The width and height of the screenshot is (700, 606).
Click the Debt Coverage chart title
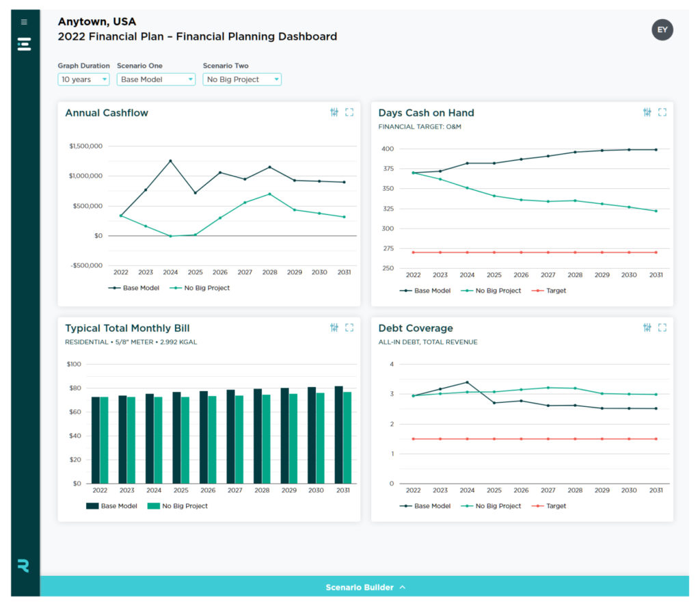coord(416,328)
